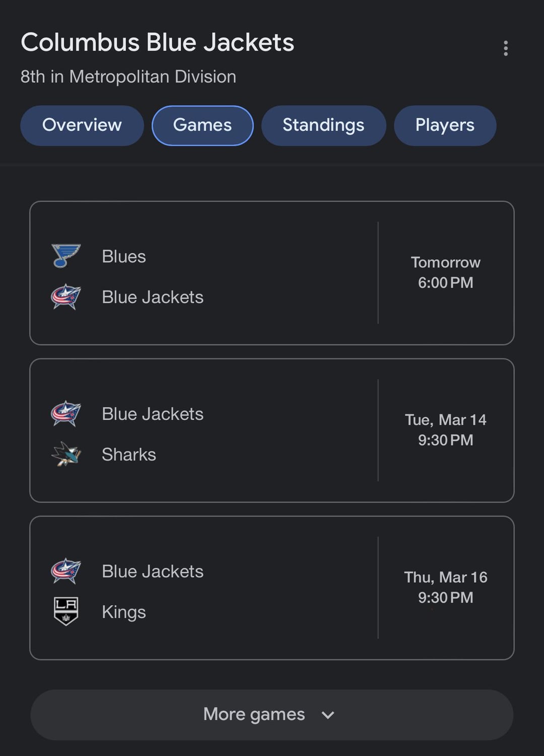Screen dimensions: 544x756
Task: Click Blue Jackets logo in Sharks matchup
Action: 66,414
